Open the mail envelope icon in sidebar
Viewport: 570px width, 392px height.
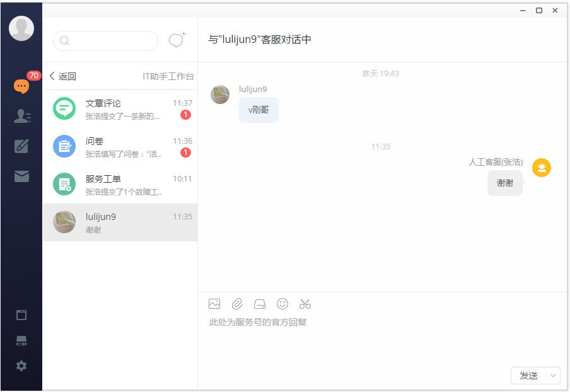click(x=21, y=176)
